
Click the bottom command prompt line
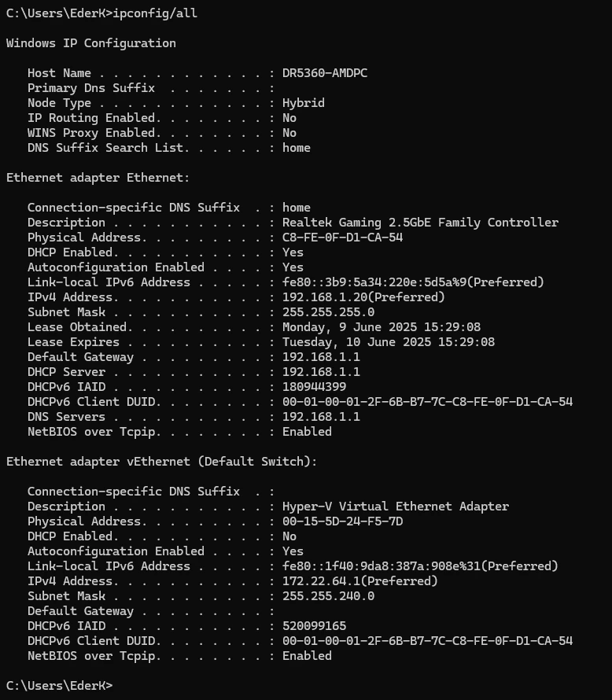click(x=59, y=685)
